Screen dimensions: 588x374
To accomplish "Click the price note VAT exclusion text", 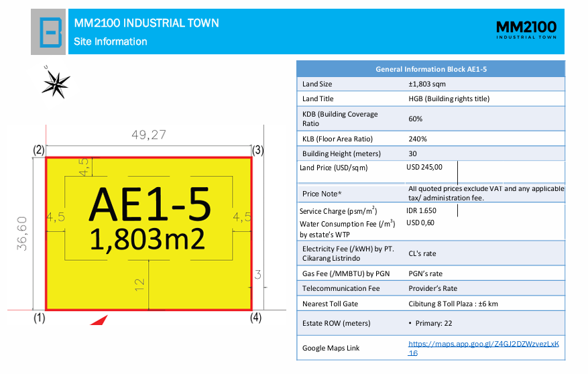I will point(486,194).
